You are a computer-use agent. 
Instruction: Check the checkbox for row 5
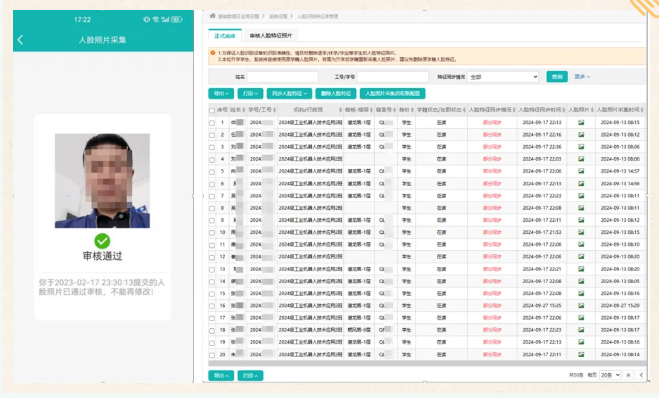tap(212, 171)
